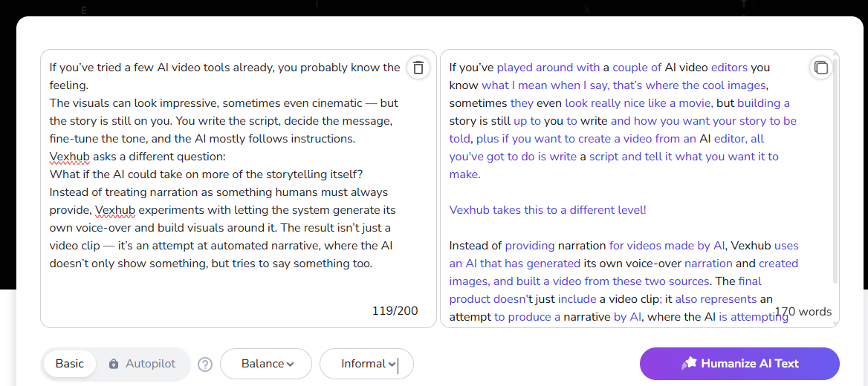
Task: Click the highlighted phrase "for videos made by AI"
Action: 667,246
